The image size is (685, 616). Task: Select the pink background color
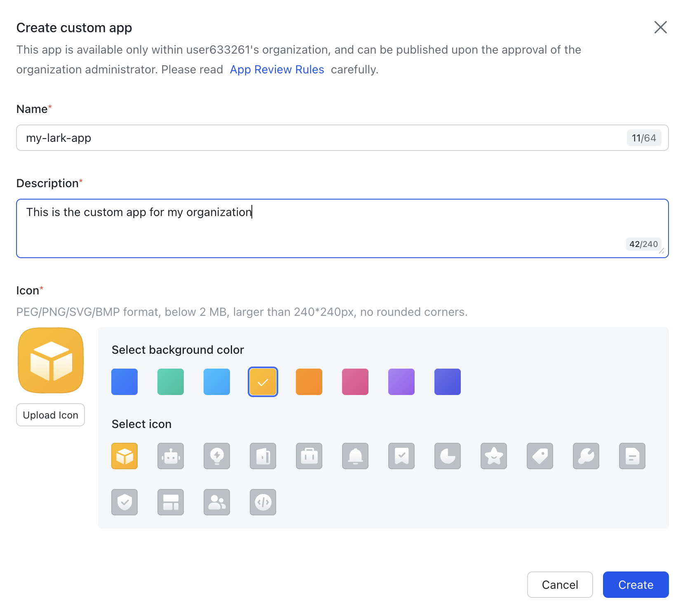[355, 382]
